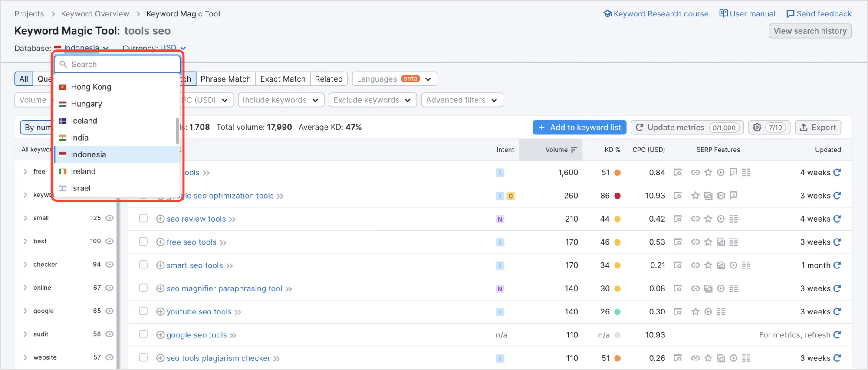Select youtube seo tools checkbox
Image resolution: width=868 pixels, height=370 pixels.
(143, 311)
